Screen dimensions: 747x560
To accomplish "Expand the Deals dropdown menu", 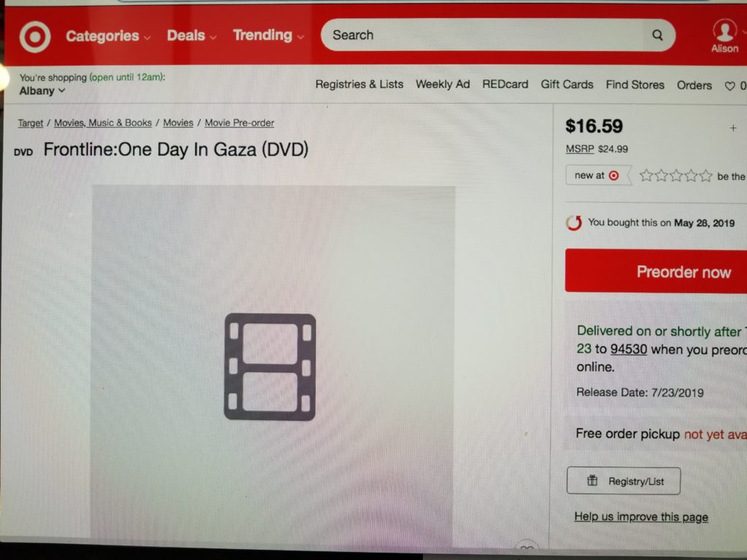I will (192, 35).
